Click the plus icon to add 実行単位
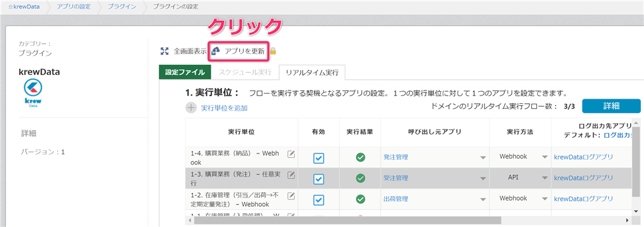 coord(191,108)
